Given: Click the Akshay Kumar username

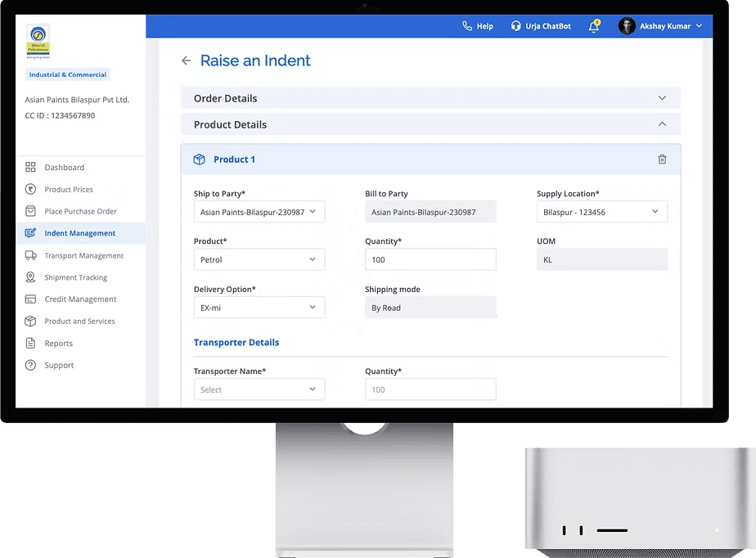Looking at the screenshot, I should pyautogui.click(x=665, y=26).
